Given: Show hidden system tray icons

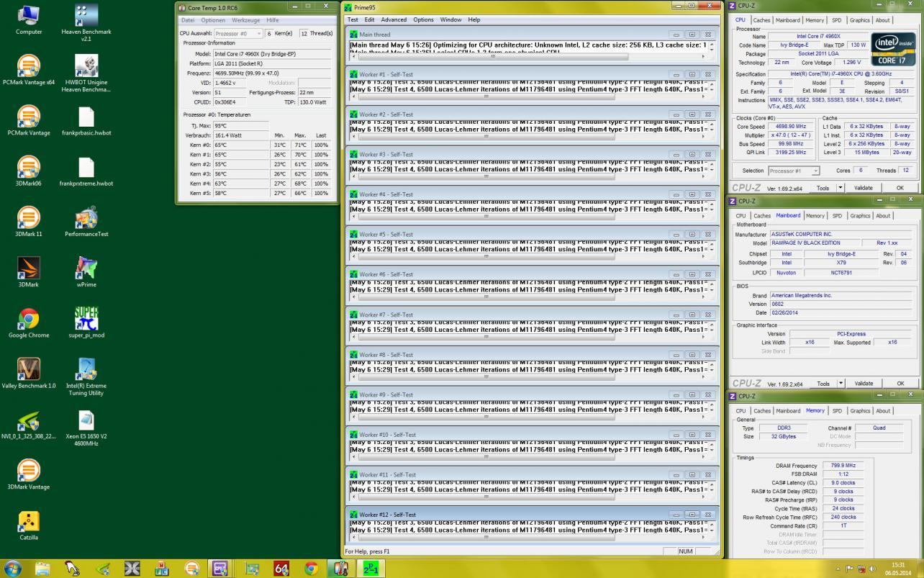Looking at the screenshot, I should pyautogui.click(x=838, y=569).
